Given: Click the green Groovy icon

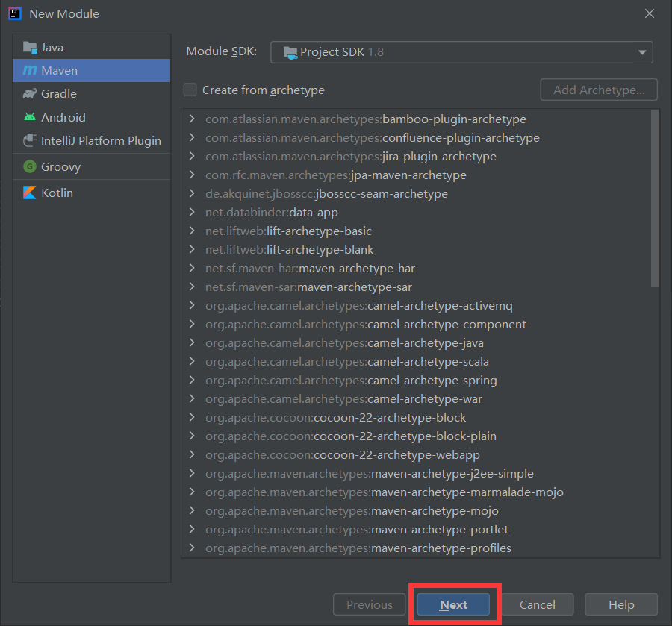Looking at the screenshot, I should [30, 166].
